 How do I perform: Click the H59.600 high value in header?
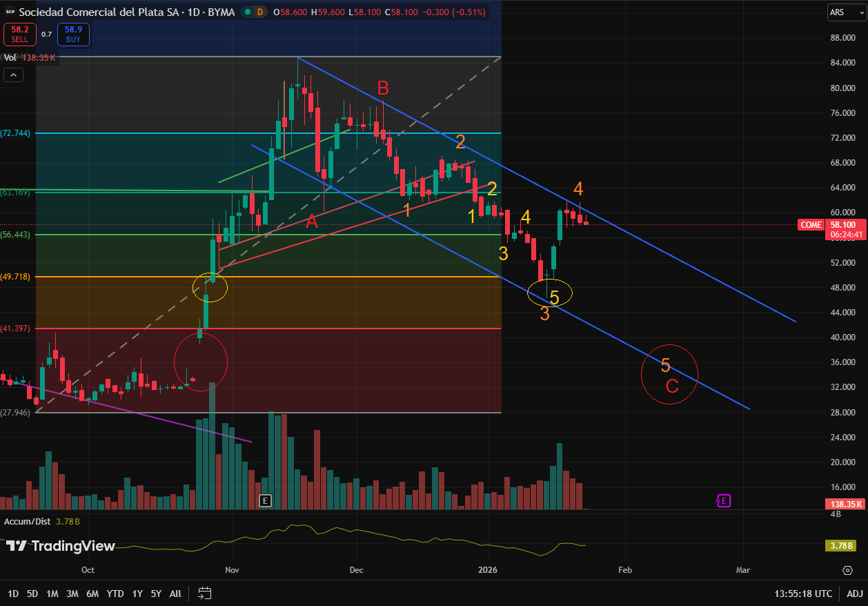tap(329, 12)
